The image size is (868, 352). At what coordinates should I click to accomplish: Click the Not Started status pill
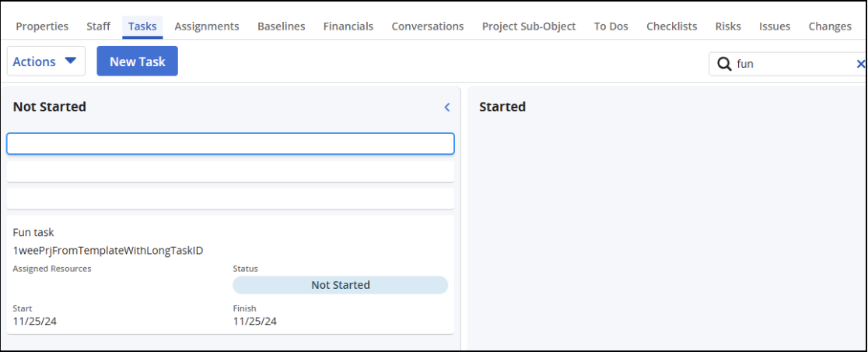pyautogui.click(x=341, y=285)
